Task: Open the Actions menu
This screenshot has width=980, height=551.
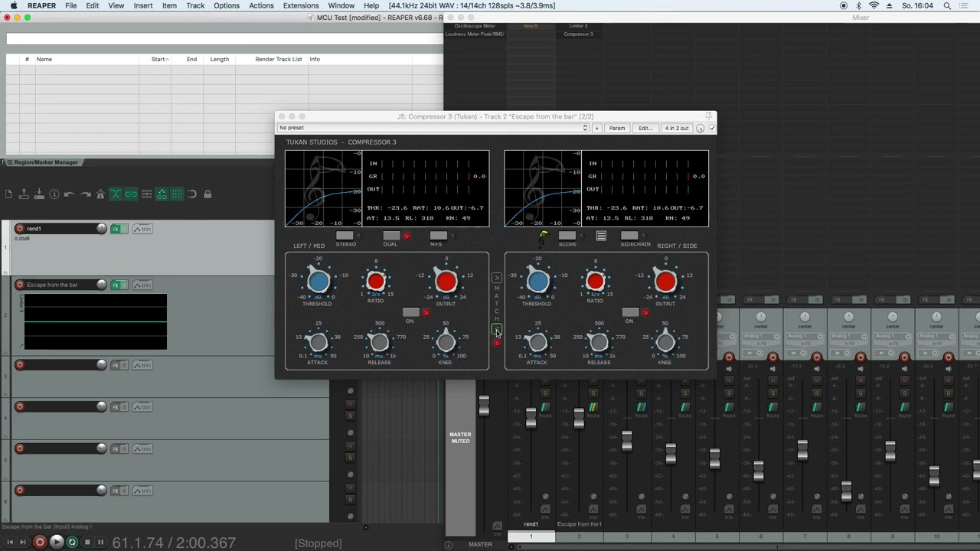Action: coord(261,5)
